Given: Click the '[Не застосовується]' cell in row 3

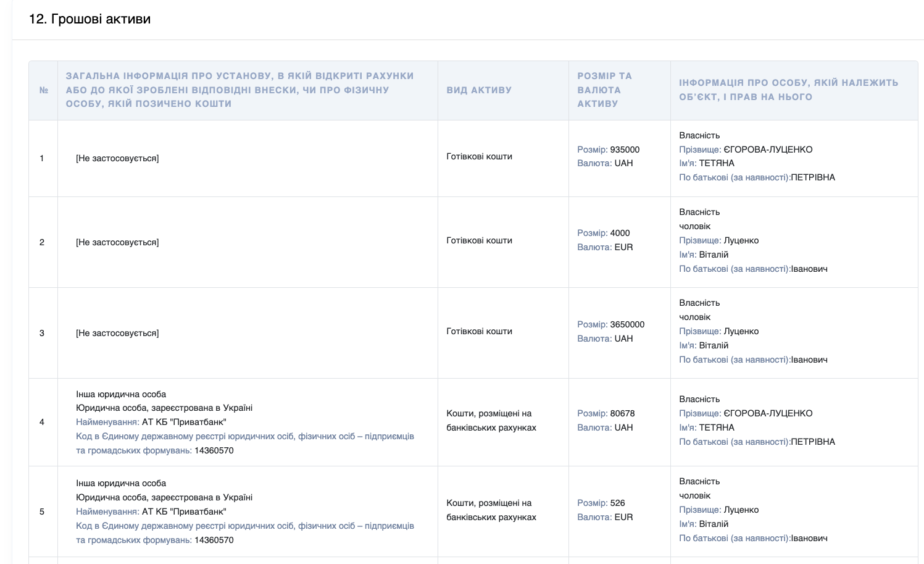Looking at the screenshot, I should (x=117, y=333).
